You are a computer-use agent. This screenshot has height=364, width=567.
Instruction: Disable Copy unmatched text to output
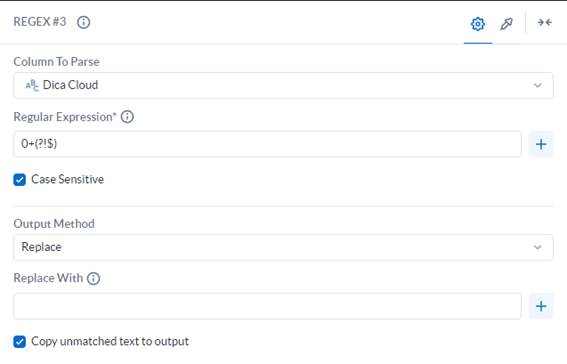click(20, 342)
